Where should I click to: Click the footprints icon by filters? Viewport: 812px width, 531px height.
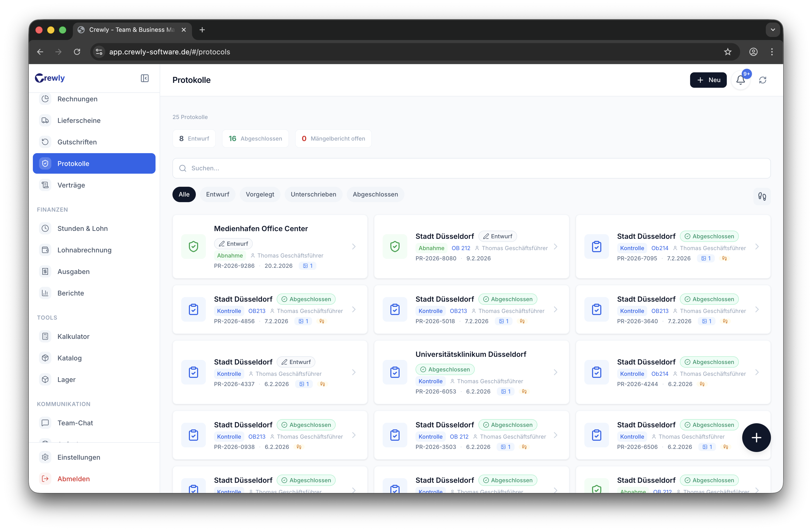(x=762, y=196)
